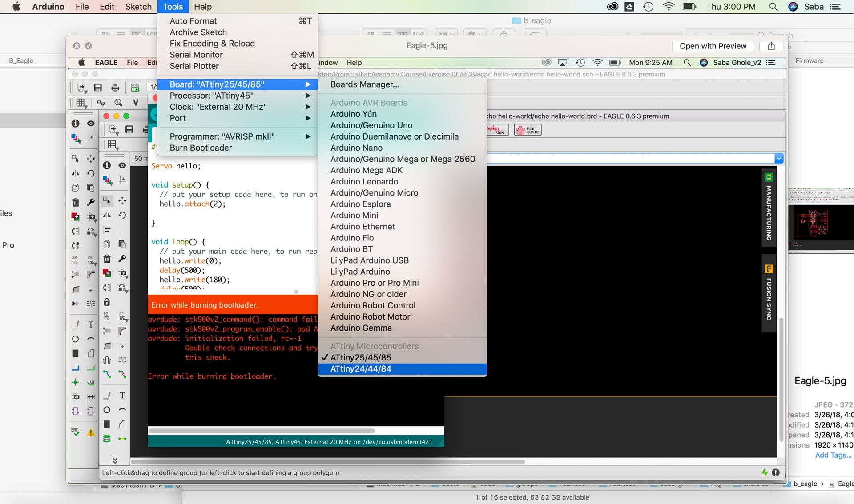Select Ripup tool in board editor palette

[x=122, y=374]
